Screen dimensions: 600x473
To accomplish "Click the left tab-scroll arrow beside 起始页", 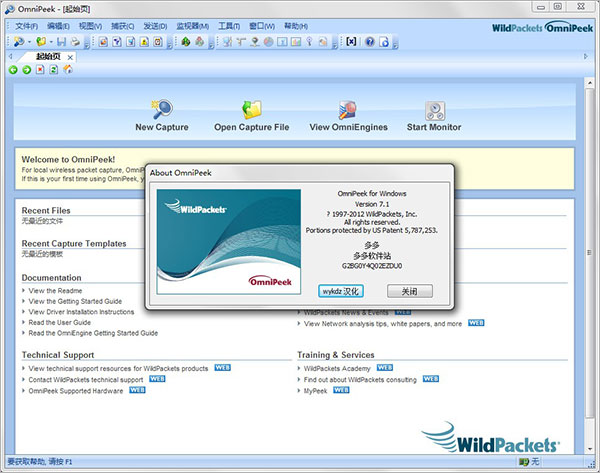I will pyautogui.click(x=11, y=56).
